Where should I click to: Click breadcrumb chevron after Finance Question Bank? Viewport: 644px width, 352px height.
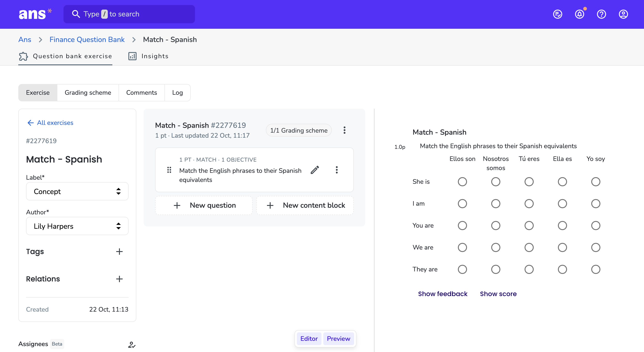click(134, 40)
